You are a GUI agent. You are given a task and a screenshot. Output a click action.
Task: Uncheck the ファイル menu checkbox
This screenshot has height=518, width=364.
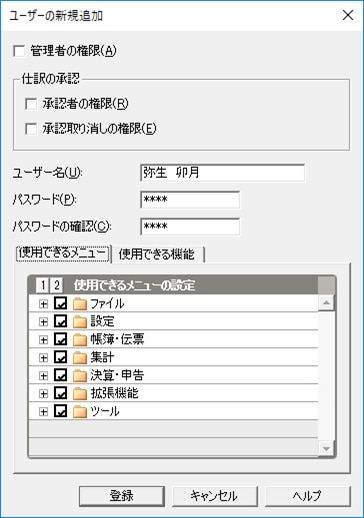[x=61, y=303]
